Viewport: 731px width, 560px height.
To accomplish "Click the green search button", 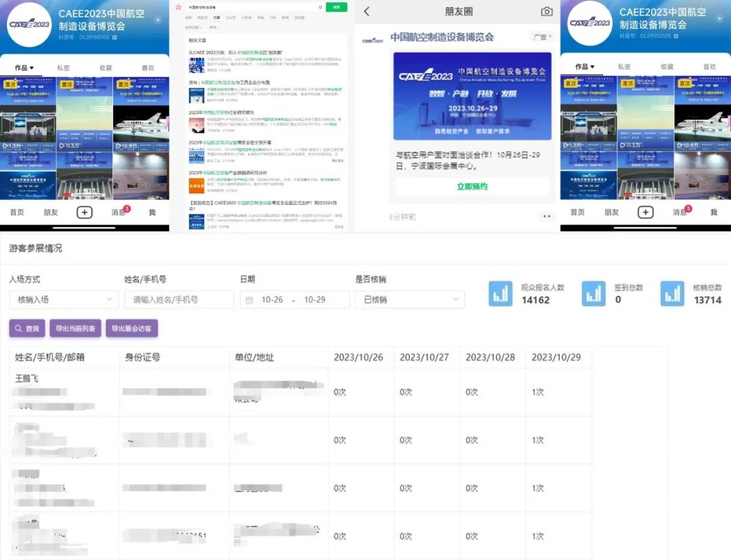I will pos(336,7).
